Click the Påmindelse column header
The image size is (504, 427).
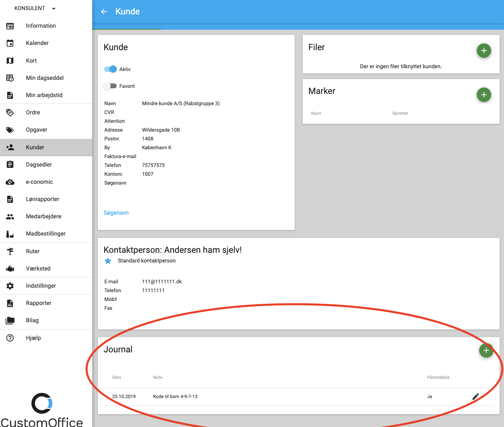point(438,378)
